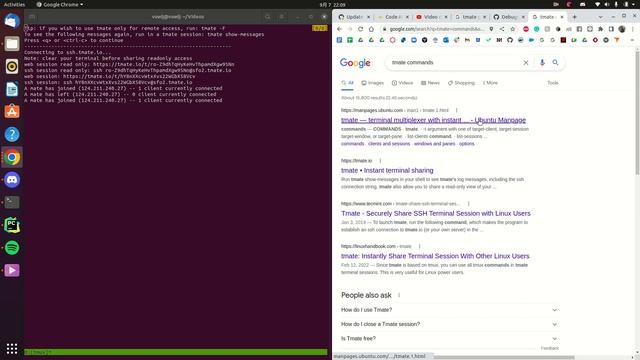Clear the Google search box with X
Image resolution: width=640 pixels, height=360 pixels.
coord(526,62)
